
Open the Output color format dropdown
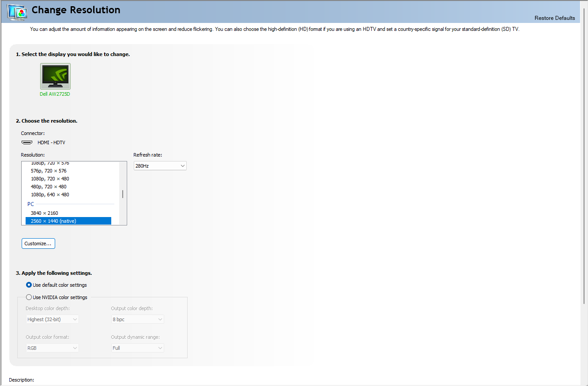[x=52, y=348]
